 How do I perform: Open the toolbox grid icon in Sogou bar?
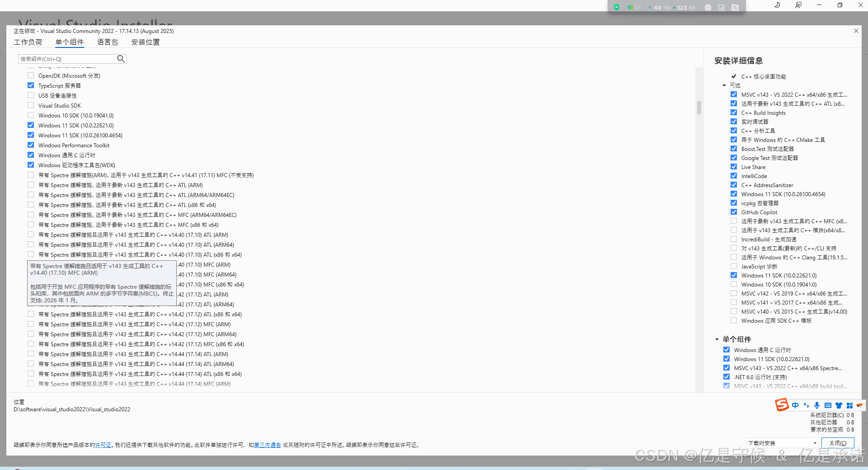(x=849, y=405)
